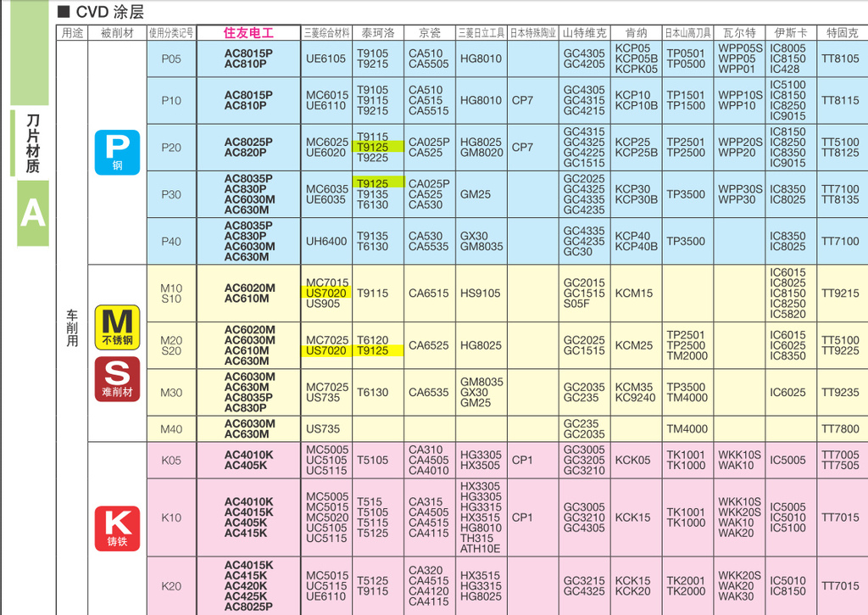
Task: Select the M40 classification cell
Action: click(171, 429)
